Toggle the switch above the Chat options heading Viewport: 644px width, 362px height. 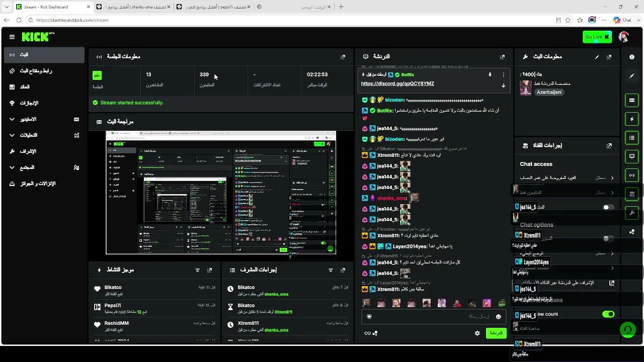(608, 207)
